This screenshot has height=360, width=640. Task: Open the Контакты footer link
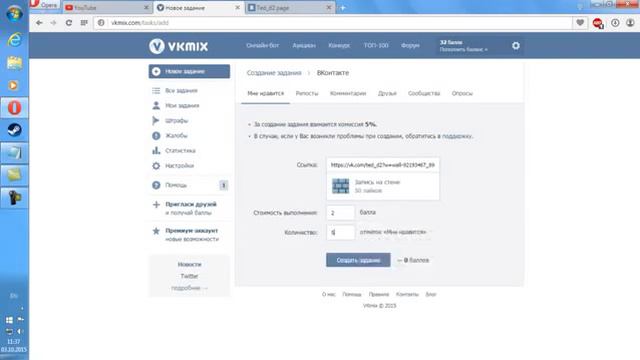407,294
